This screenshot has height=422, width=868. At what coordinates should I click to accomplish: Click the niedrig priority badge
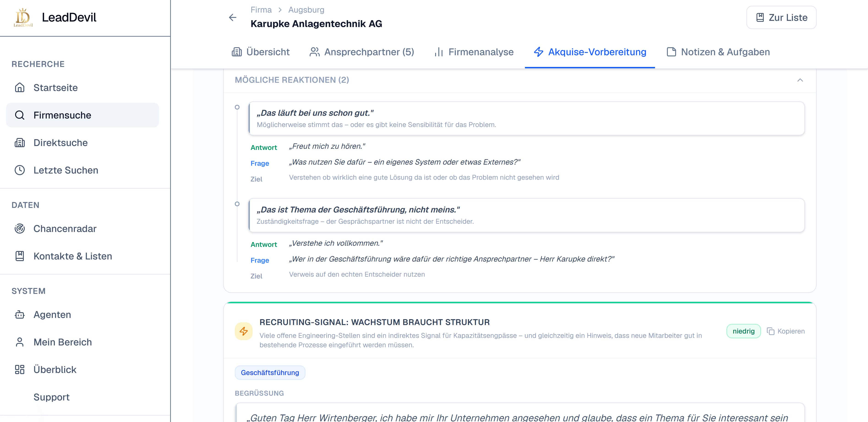(743, 331)
